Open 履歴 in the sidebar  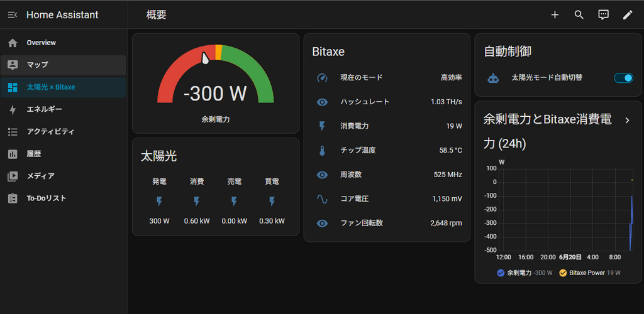pos(64,154)
